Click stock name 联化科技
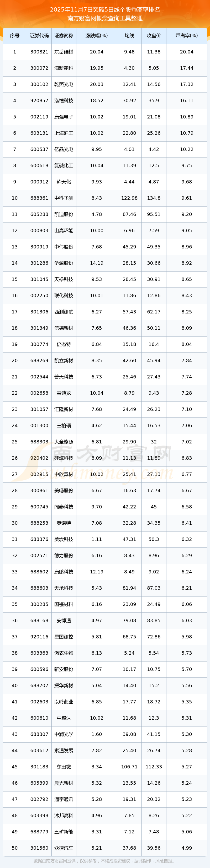This screenshot has height=868, width=210. (x=64, y=296)
